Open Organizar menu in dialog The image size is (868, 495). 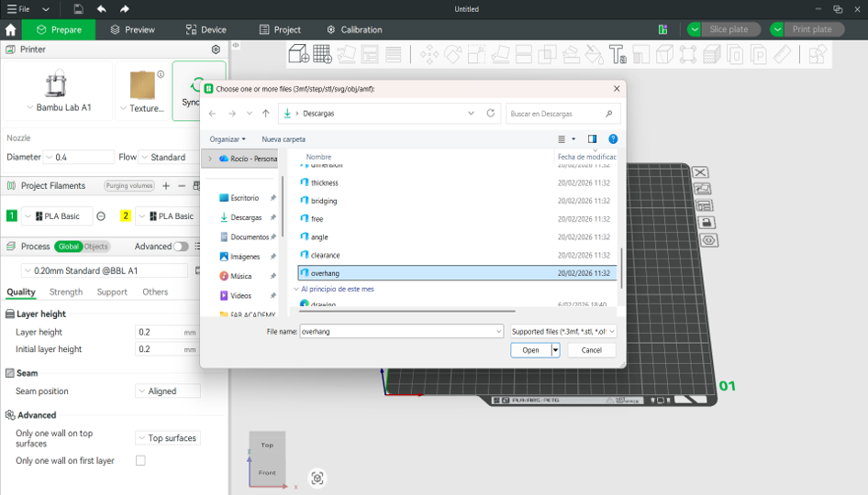[x=227, y=139]
